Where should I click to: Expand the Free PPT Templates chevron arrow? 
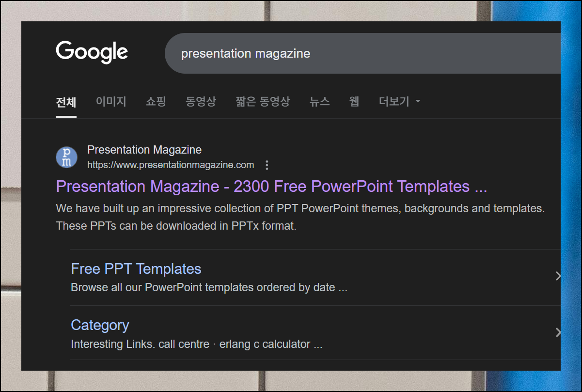pos(557,276)
